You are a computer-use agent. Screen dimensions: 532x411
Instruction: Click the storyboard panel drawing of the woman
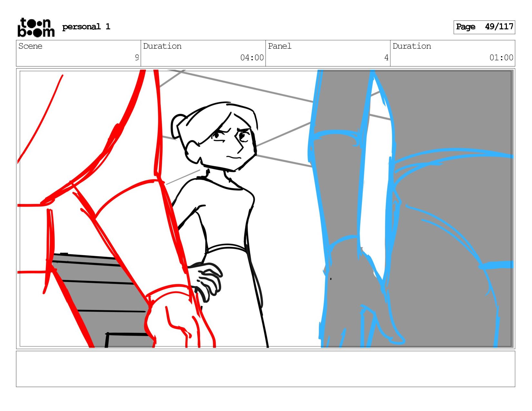(x=265, y=209)
